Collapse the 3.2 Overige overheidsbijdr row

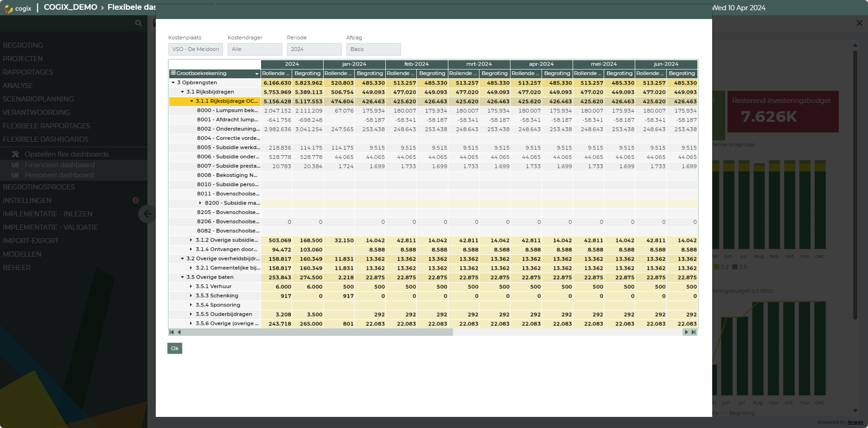pyautogui.click(x=183, y=258)
